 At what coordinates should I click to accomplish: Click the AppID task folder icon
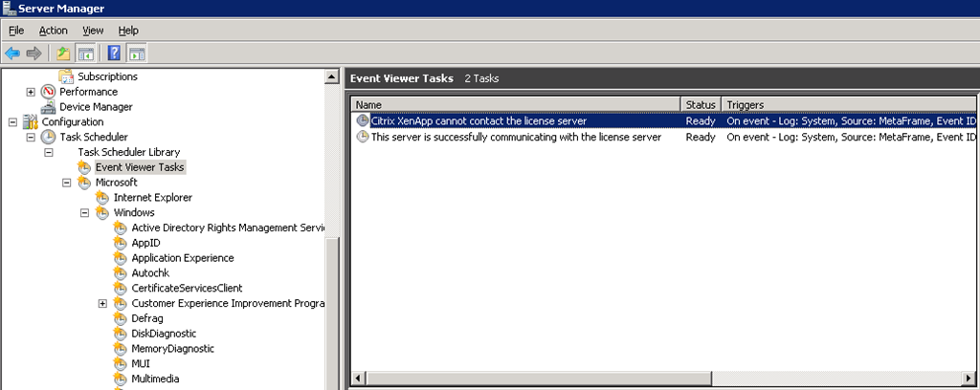(x=120, y=243)
